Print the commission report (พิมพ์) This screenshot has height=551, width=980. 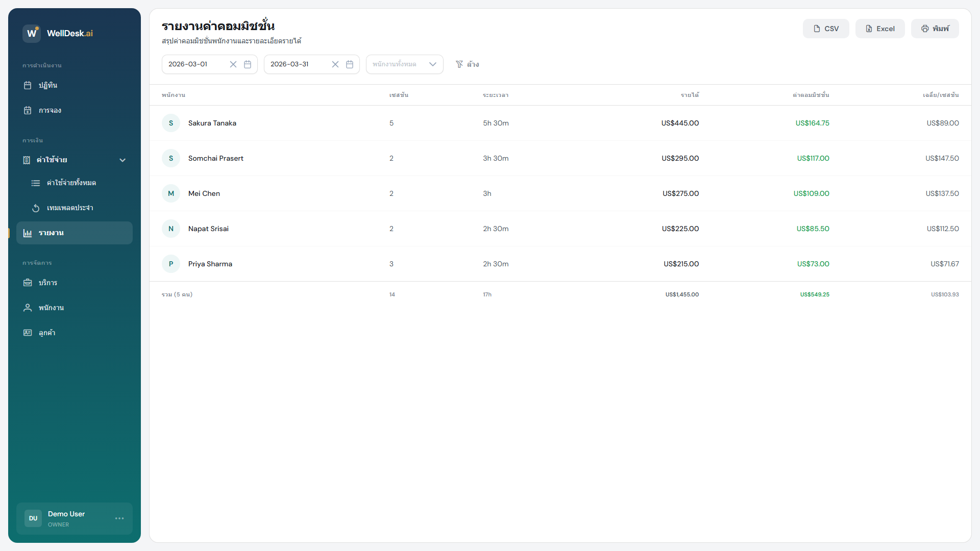click(935, 29)
